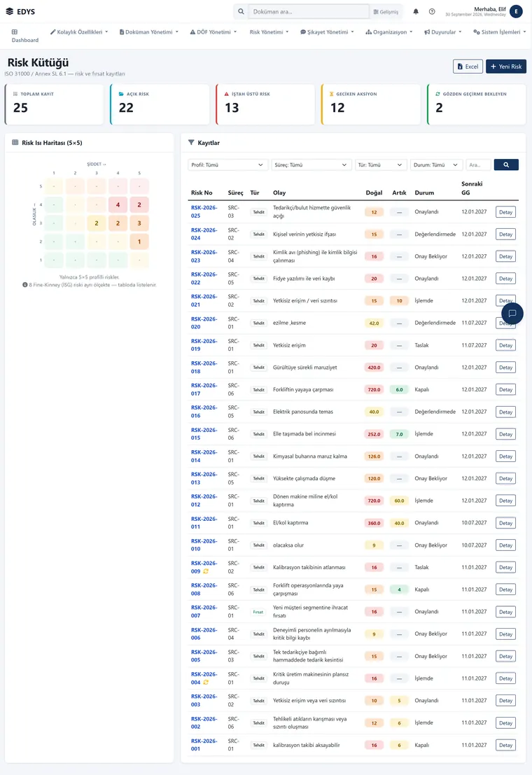The image size is (532, 775).
Task: Click 'Elektrik panosunda temas' text
Action: point(303,412)
